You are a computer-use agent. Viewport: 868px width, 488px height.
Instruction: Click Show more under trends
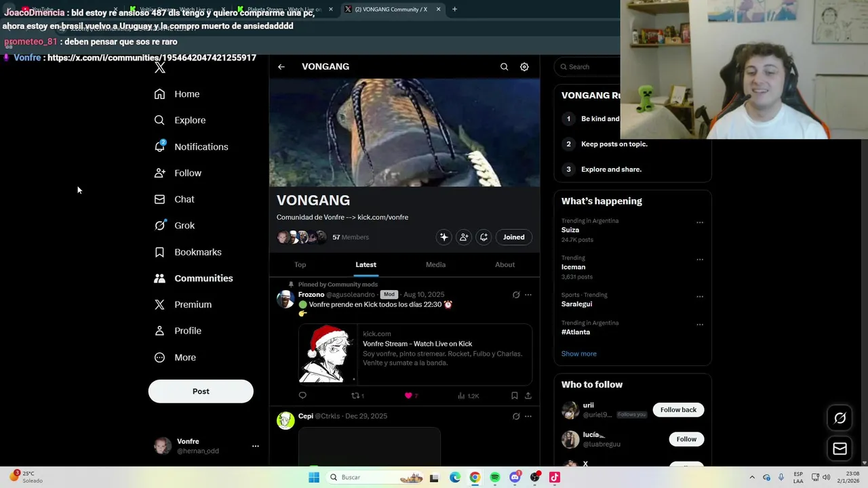[x=579, y=354]
